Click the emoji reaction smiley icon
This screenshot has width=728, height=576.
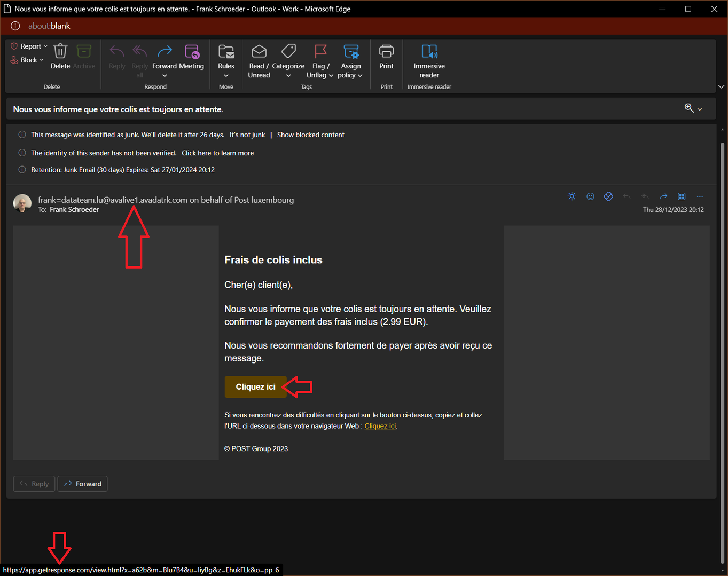[590, 196]
